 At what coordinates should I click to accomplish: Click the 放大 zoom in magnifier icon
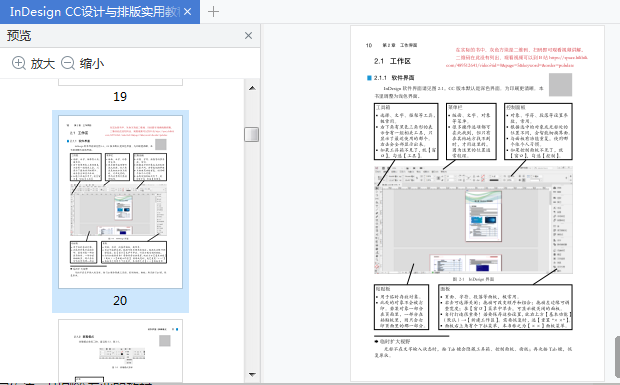point(19,63)
